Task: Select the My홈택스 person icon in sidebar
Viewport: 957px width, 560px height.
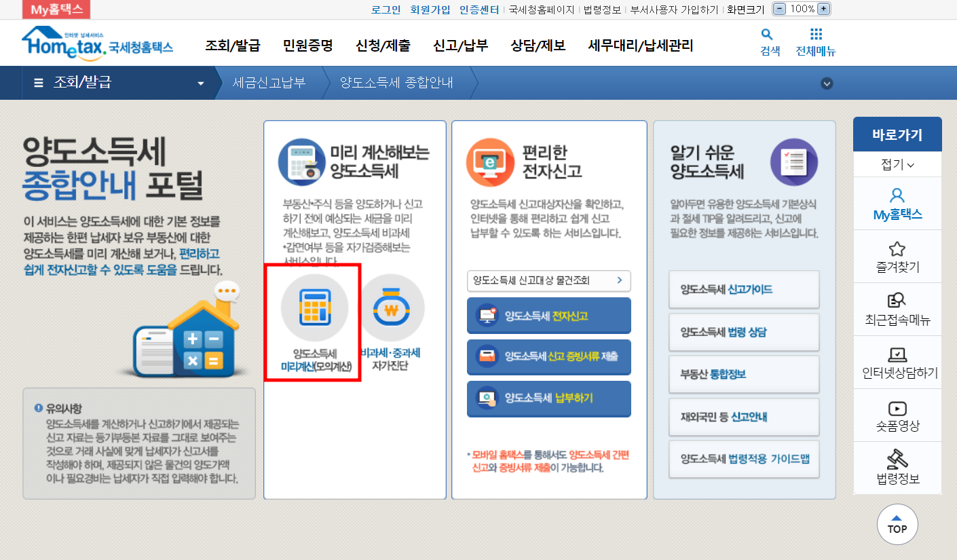Action: (x=897, y=196)
